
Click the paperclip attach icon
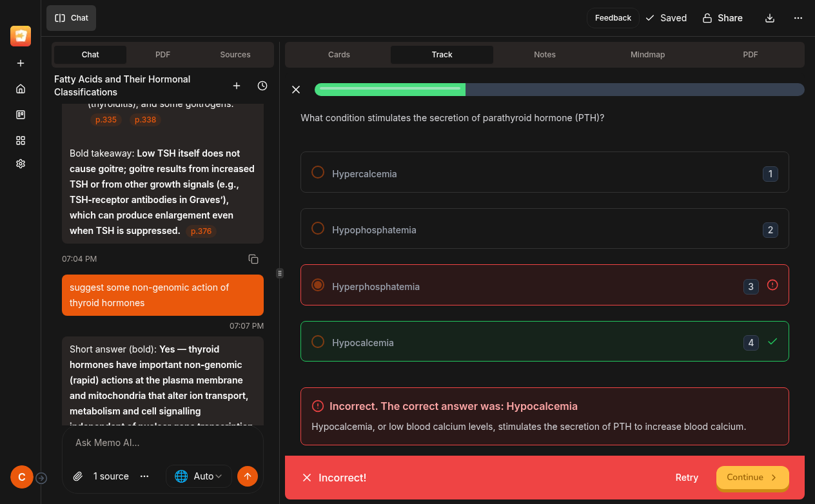pos(77,476)
